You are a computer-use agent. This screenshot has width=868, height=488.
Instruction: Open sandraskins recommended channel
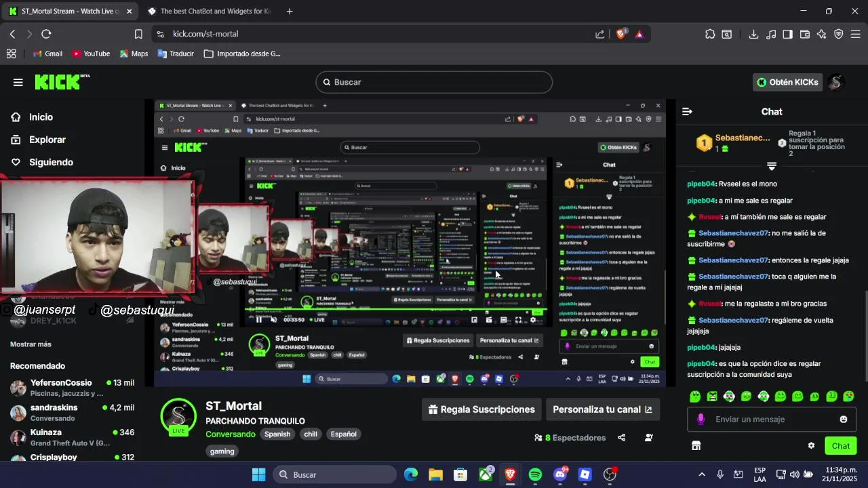(x=72, y=413)
